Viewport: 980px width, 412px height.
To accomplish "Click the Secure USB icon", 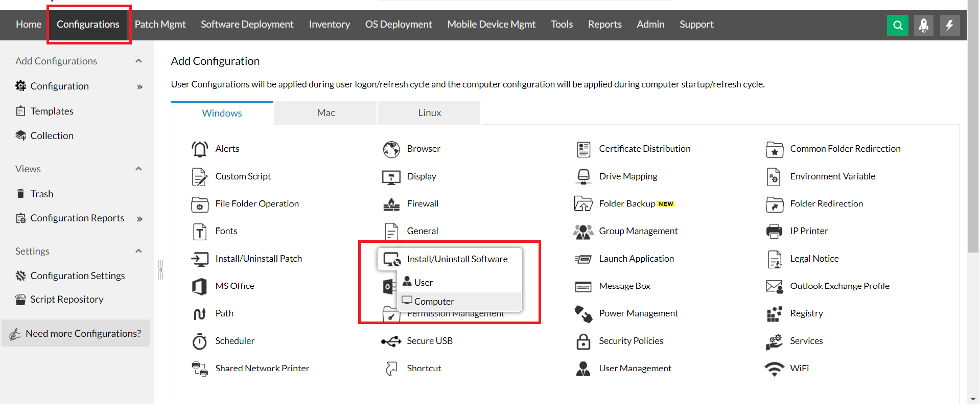I will pyautogui.click(x=391, y=341).
